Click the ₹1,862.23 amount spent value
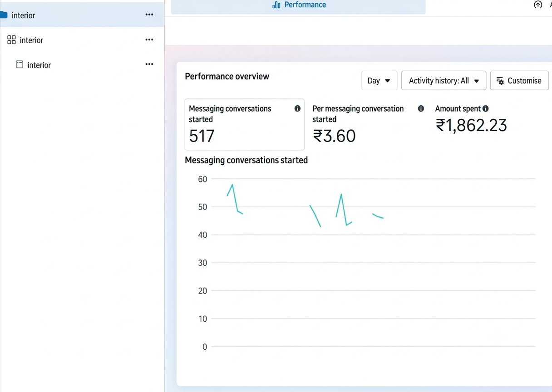The width and height of the screenshot is (552, 392). (471, 125)
